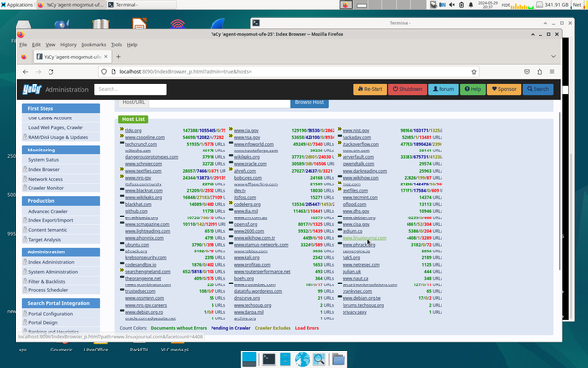The width and height of the screenshot is (588, 368).
Task: Click the volume icon in system tray
Action: pyautogui.click(x=452, y=5)
